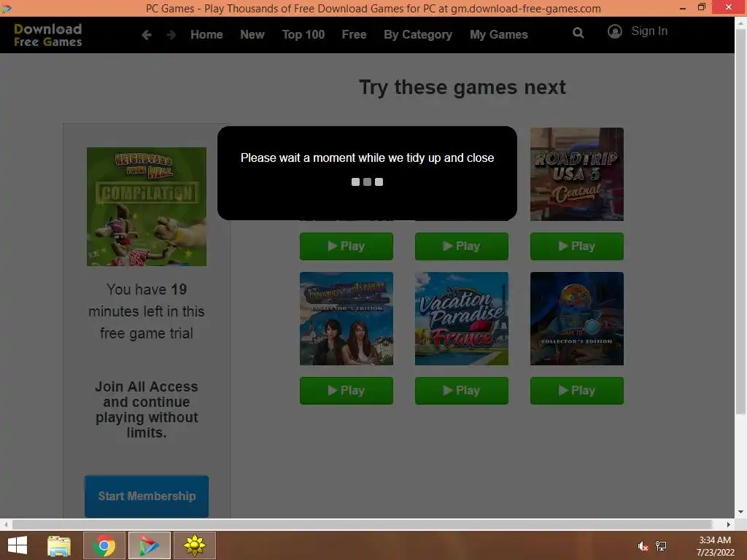Open Neighbours from Hell Compilation thumbnail

pyautogui.click(x=147, y=206)
